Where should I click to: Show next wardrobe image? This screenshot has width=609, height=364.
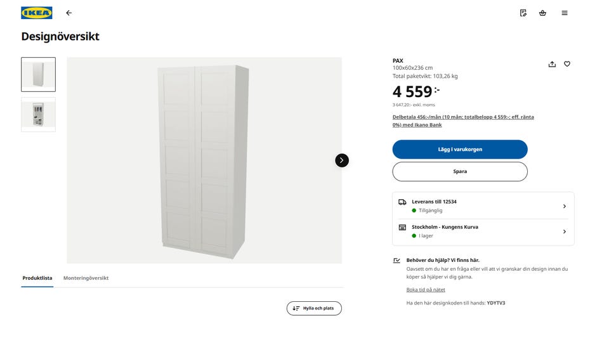[x=342, y=160]
